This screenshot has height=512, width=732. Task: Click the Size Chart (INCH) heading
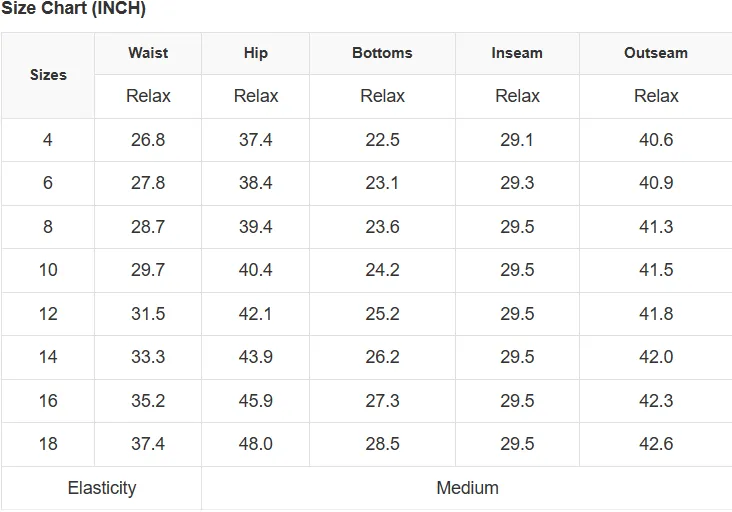point(73,9)
